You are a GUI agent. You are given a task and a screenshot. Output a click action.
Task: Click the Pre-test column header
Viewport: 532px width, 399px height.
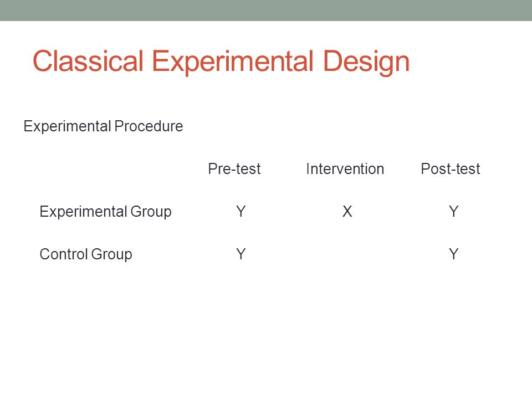click(234, 168)
